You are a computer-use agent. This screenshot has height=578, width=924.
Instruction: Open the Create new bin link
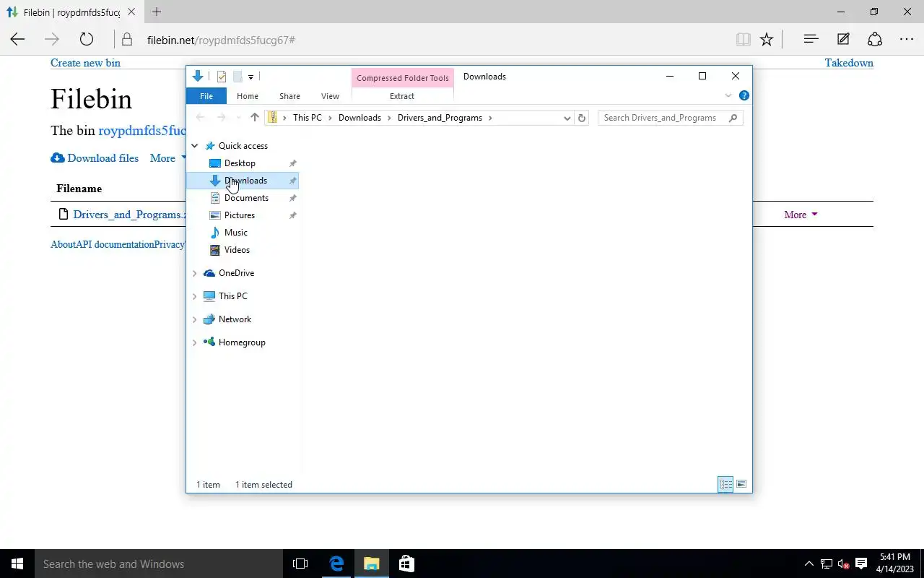(x=85, y=63)
